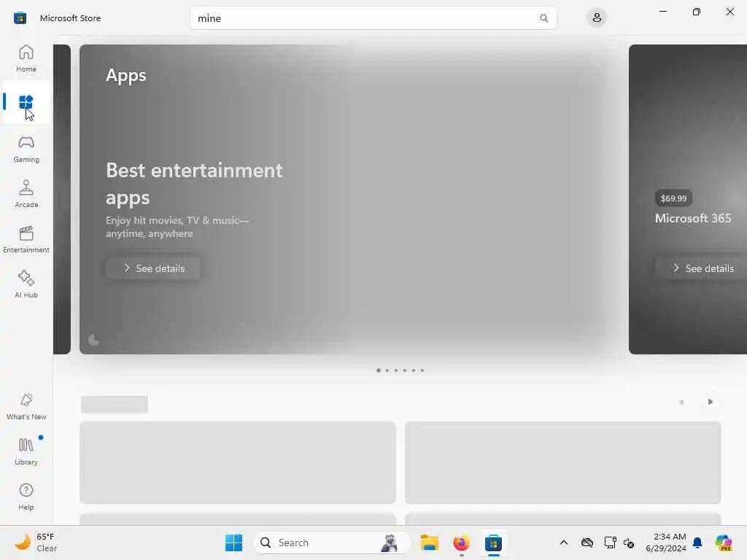747x560 pixels.
Task: Click in the search field containing 'mine'
Action: [x=373, y=18]
